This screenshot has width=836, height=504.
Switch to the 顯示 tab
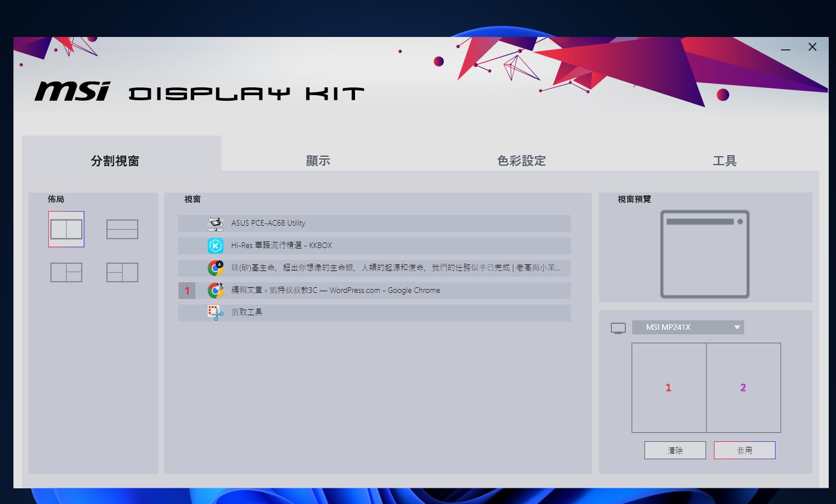point(318,161)
